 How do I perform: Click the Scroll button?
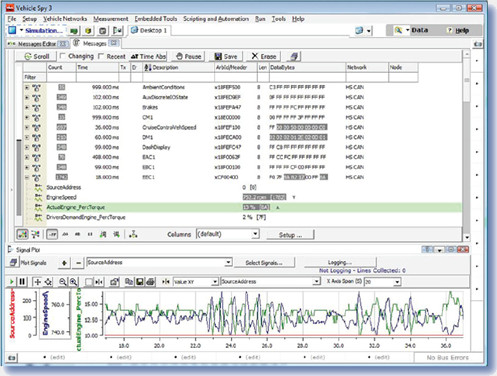pos(37,56)
